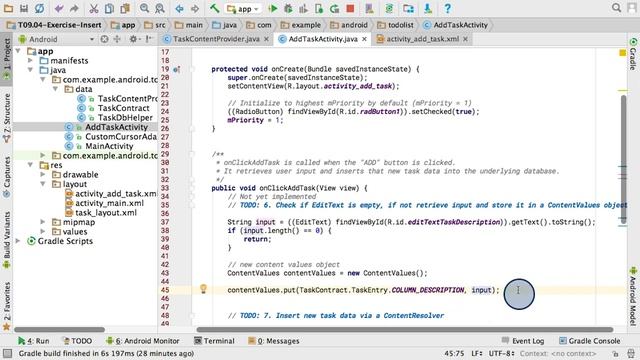Toggle the 2: Favorites side panel
The height and width of the screenshot is (360, 640).
(7, 305)
